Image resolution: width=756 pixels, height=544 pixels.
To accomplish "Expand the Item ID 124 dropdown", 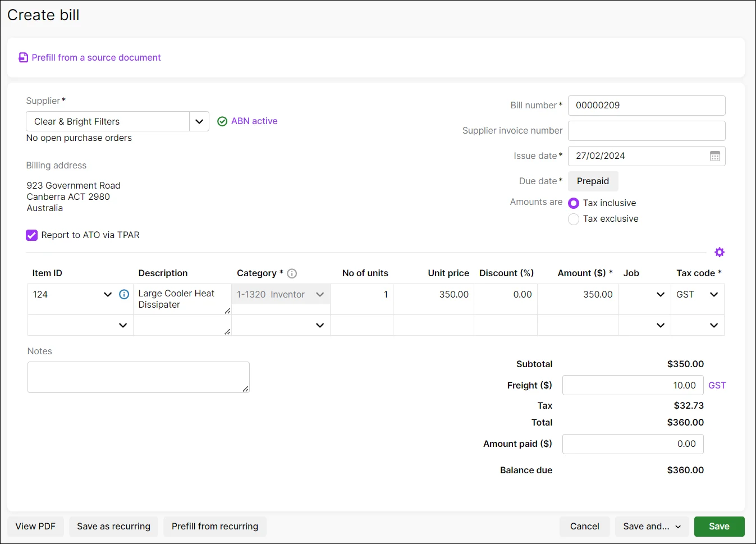I will [108, 294].
